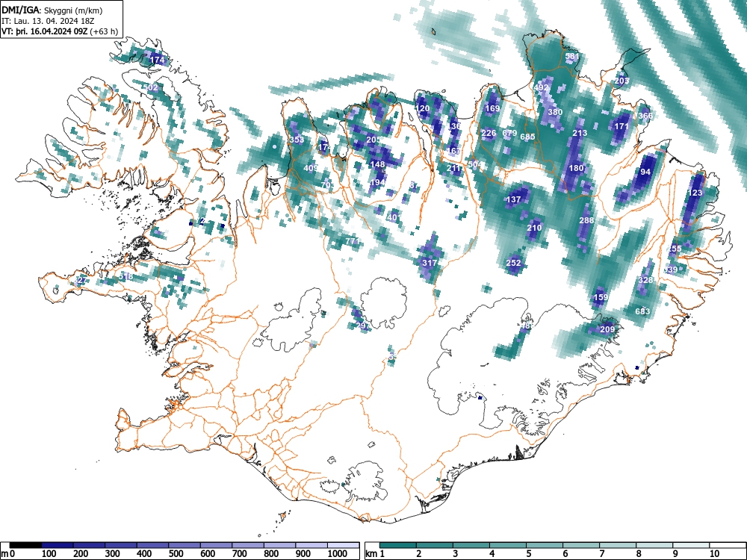Click the visibility value 328 on the map
This screenshot has height=560, width=747.
coord(645,280)
